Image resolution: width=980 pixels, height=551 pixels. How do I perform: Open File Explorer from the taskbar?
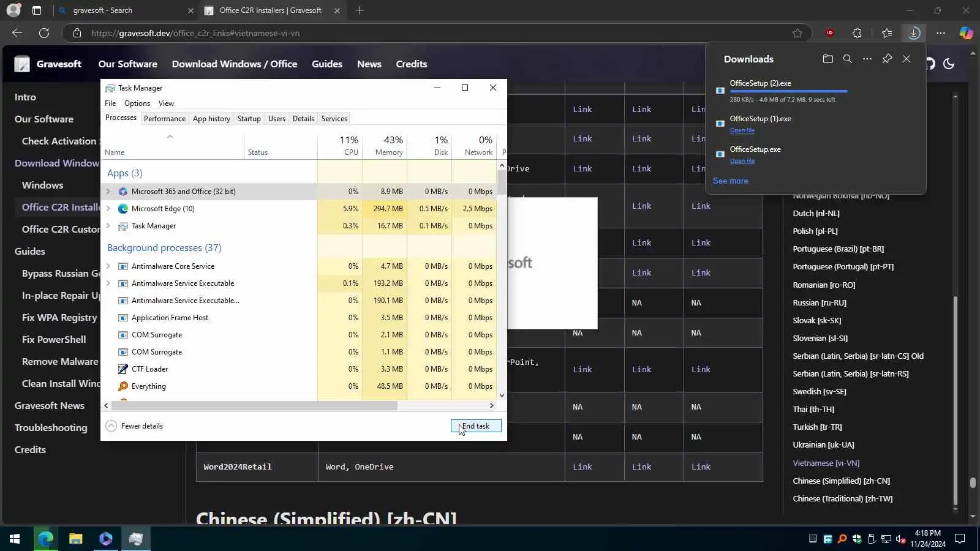click(75, 539)
